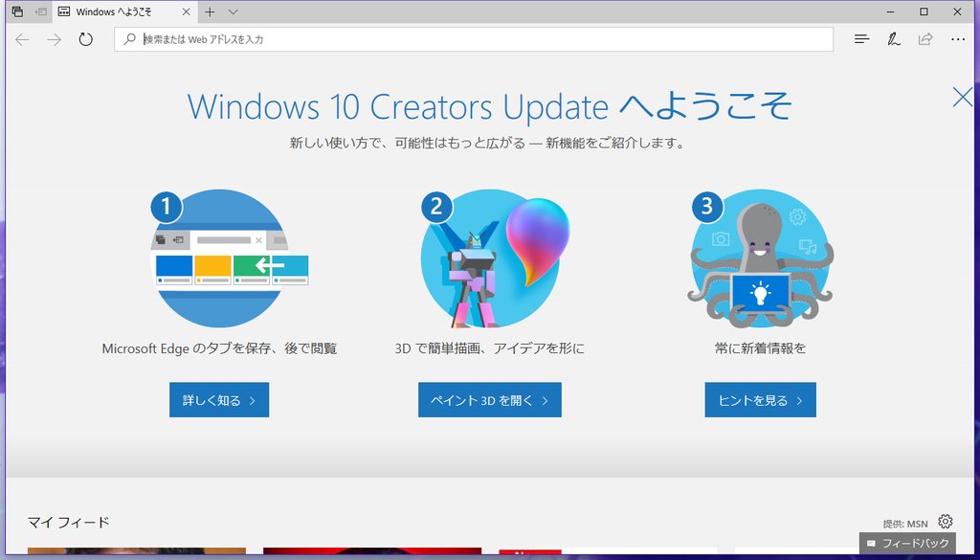Open Edge Settings and more menu
This screenshot has width=980, height=560.
pos(958,39)
